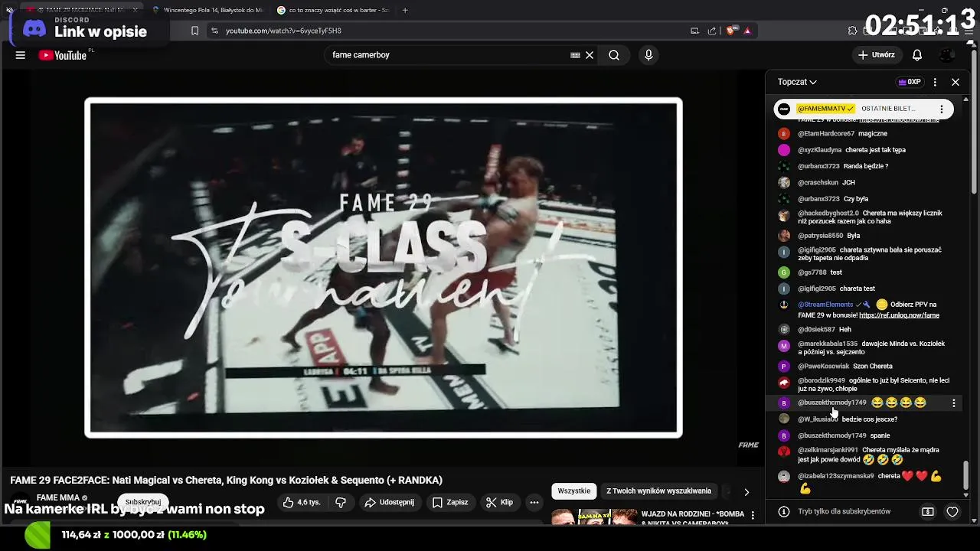Send a heart reaction in chat
The height and width of the screenshot is (551, 980).
pos(952,511)
